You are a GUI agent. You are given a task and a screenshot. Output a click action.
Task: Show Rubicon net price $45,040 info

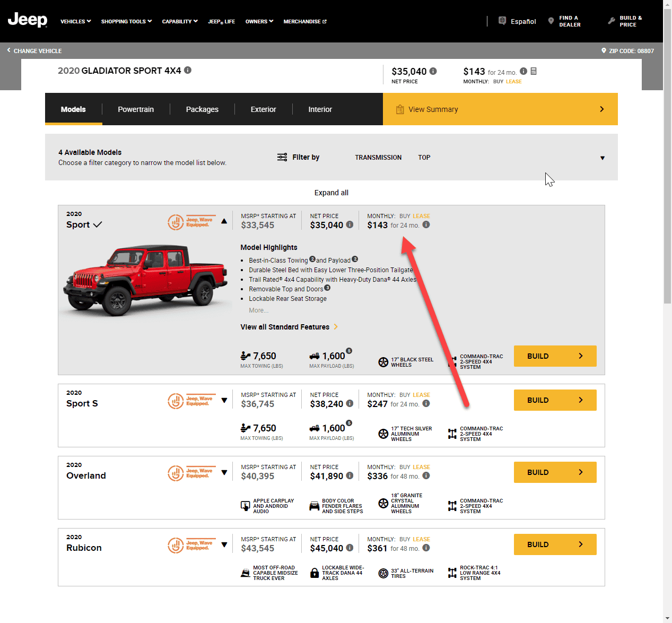(x=350, y=548)
